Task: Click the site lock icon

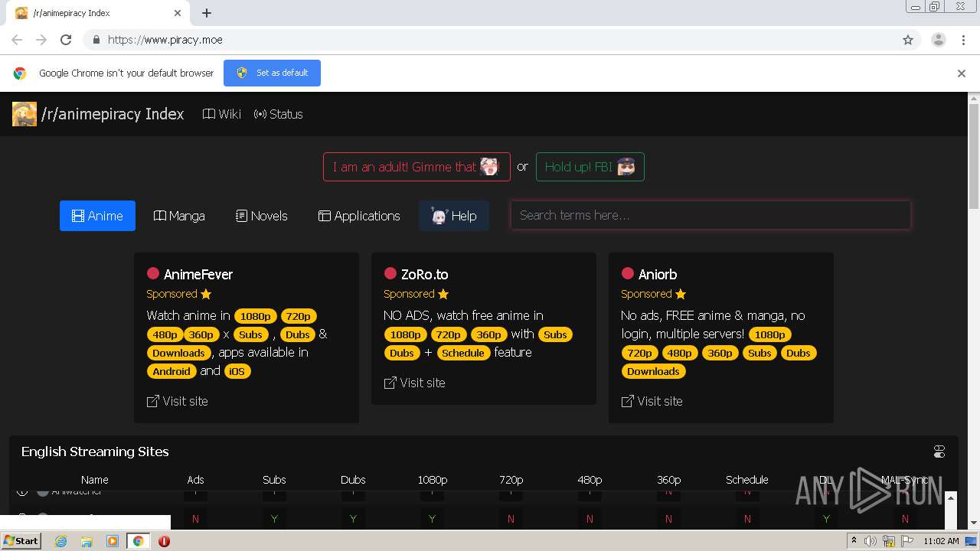Action: pos(96,40)
